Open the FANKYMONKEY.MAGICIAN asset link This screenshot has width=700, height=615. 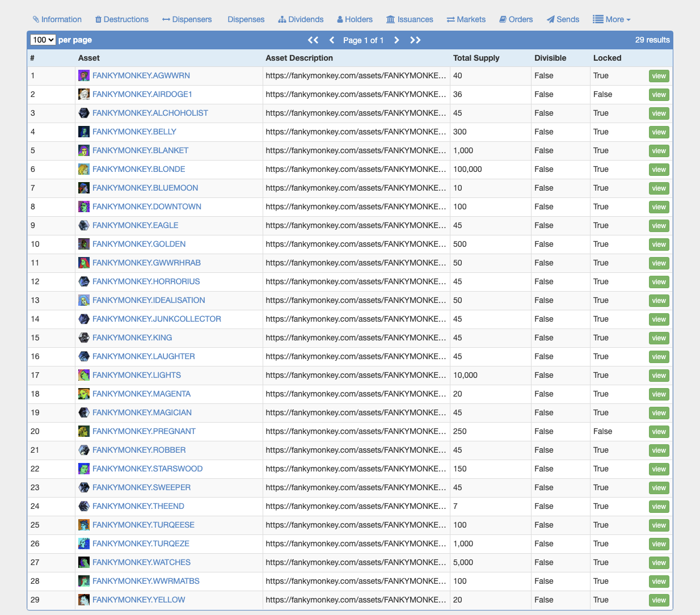click(x=142, y=412)
